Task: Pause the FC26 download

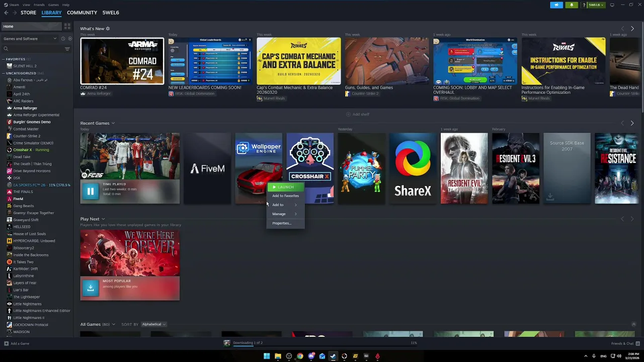Action: point(91,191)
